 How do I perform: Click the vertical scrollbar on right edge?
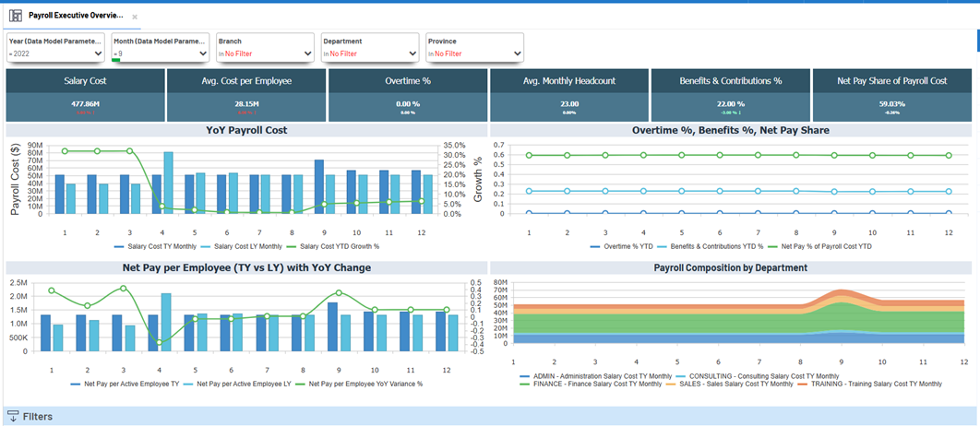(976, 41)
